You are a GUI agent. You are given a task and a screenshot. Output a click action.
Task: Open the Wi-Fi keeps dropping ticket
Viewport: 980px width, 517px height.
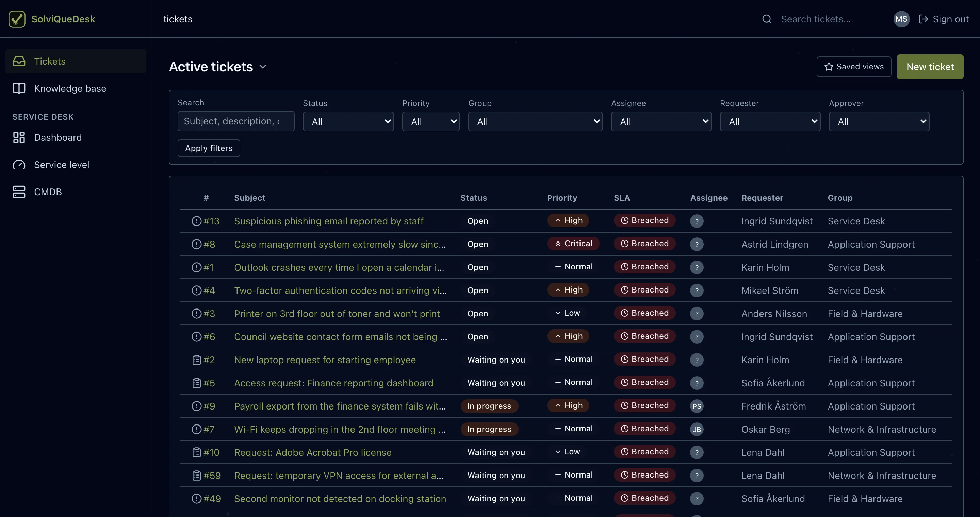340,429
